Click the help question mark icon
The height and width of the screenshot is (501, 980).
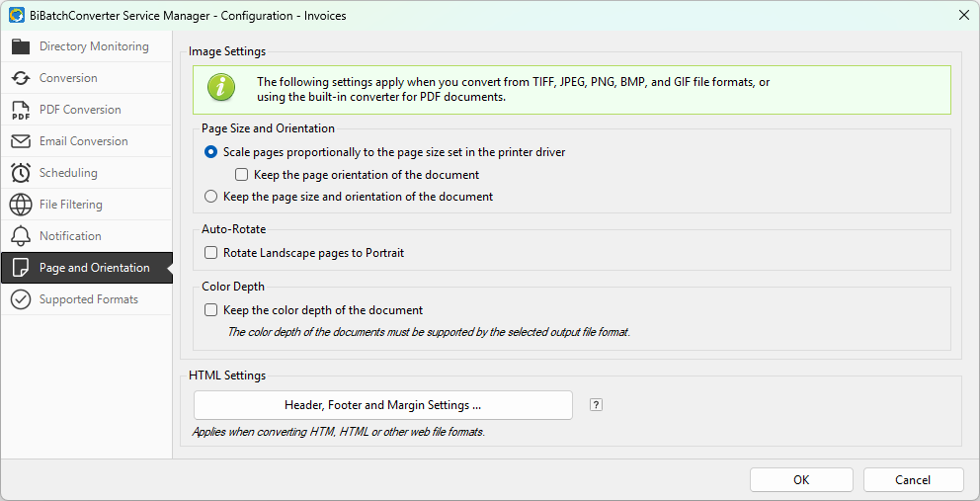click(x=596, y=405)
